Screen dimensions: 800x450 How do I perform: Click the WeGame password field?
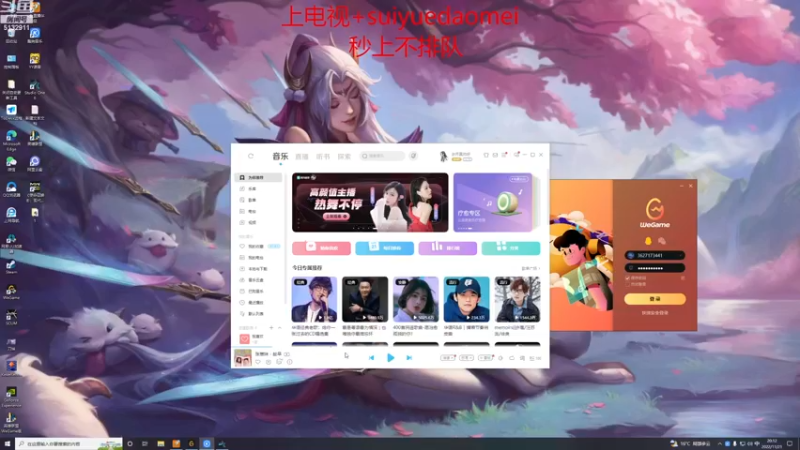tap(655, 268)
